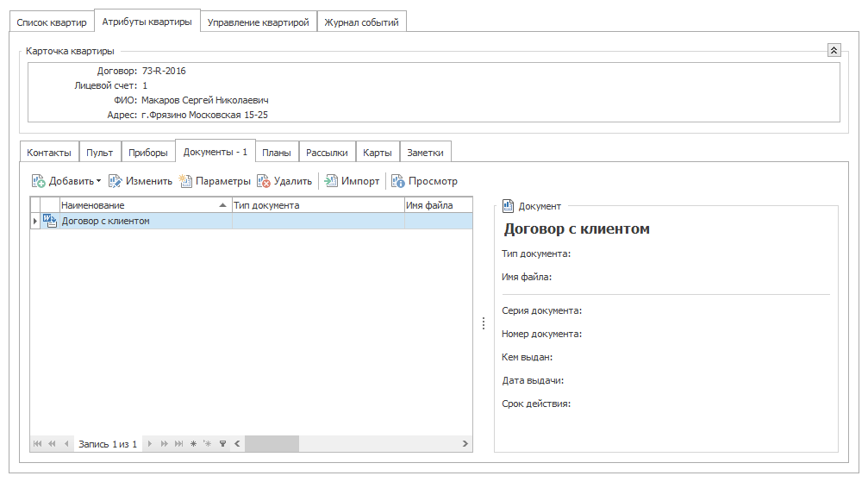Click the Документ panel icon

pyautogui.click(x=509, y=206)
